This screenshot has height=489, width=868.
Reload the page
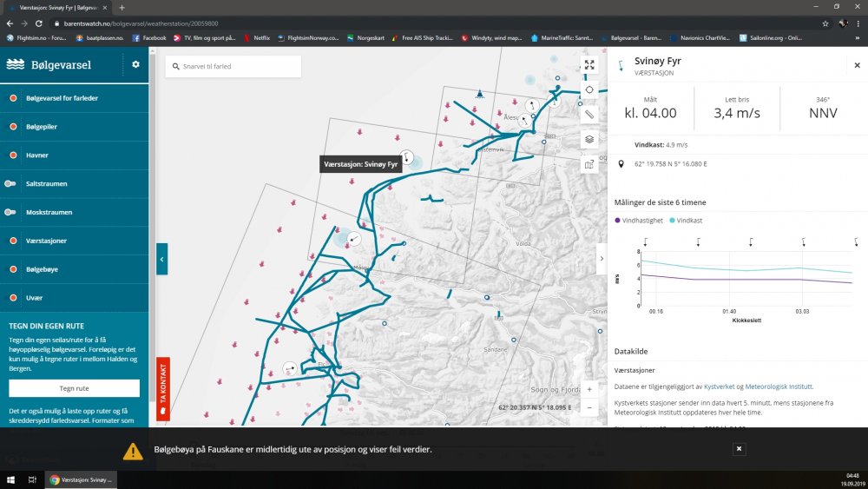[x=39, y=23]
